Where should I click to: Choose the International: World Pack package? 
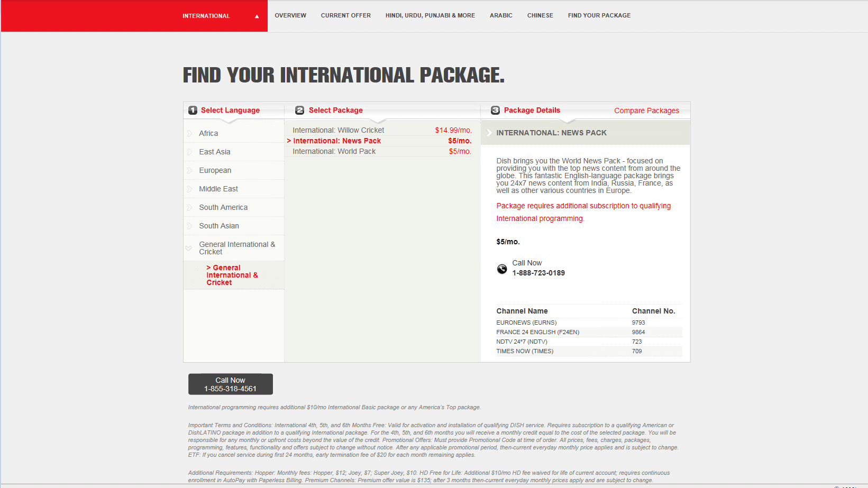[334, 151]
